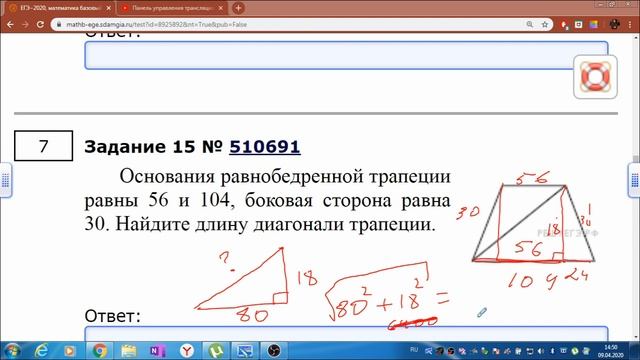Bookmark the page with the star icon
Screen dimensions: 640x360
click(x=544, y=24)
